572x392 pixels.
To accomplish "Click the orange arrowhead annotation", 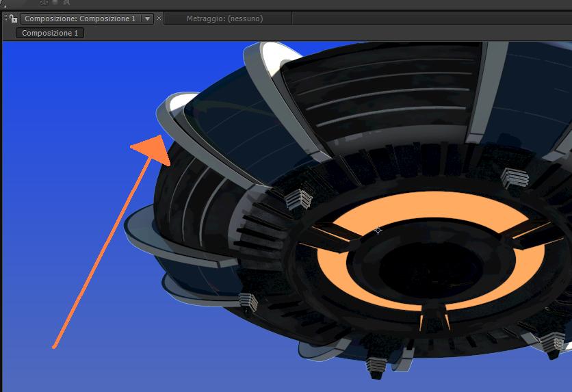I will point(153,150).
